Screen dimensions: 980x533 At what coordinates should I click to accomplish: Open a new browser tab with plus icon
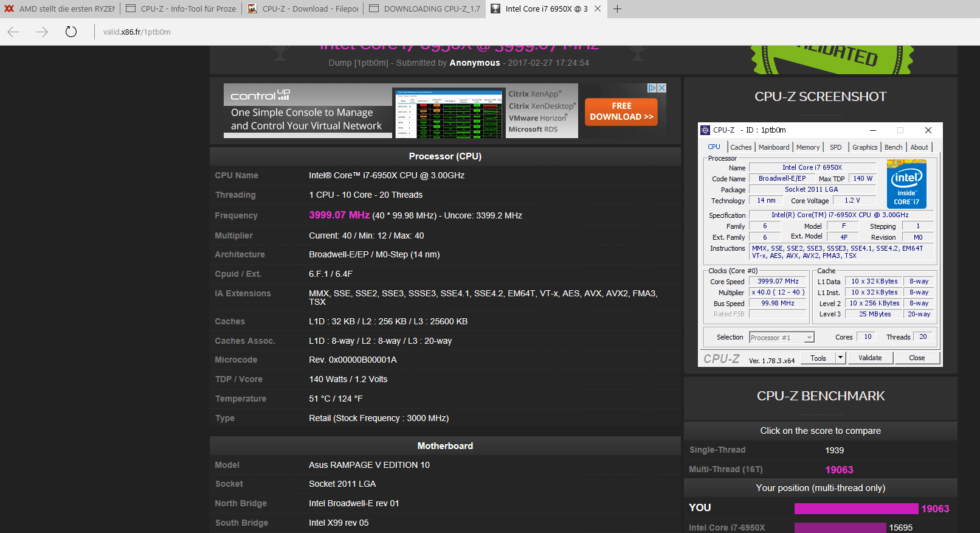tap(617, 9)
